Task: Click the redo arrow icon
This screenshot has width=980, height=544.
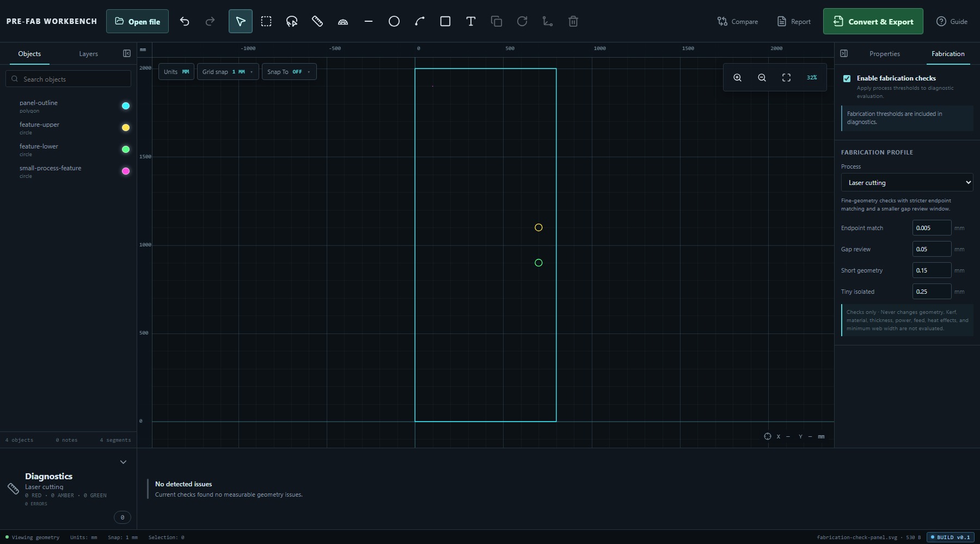Action: tap(210, 21)
